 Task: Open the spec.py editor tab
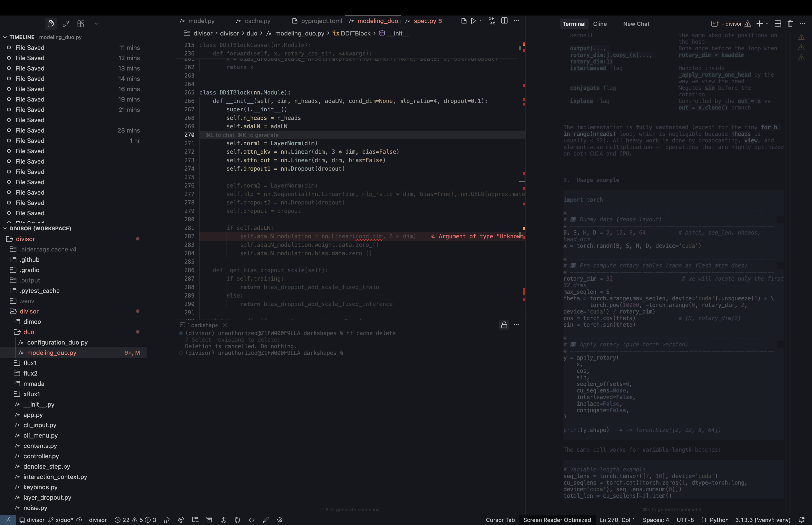coord(425,21)
